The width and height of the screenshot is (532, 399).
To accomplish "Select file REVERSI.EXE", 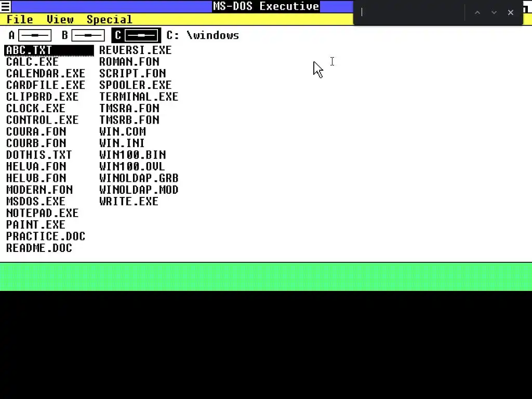I will [x=136, y=50].
